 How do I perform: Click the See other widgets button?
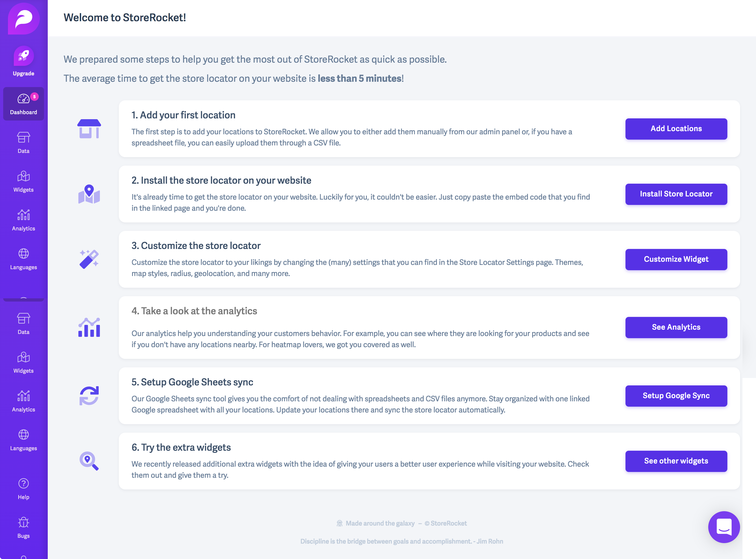coord(676,461)
